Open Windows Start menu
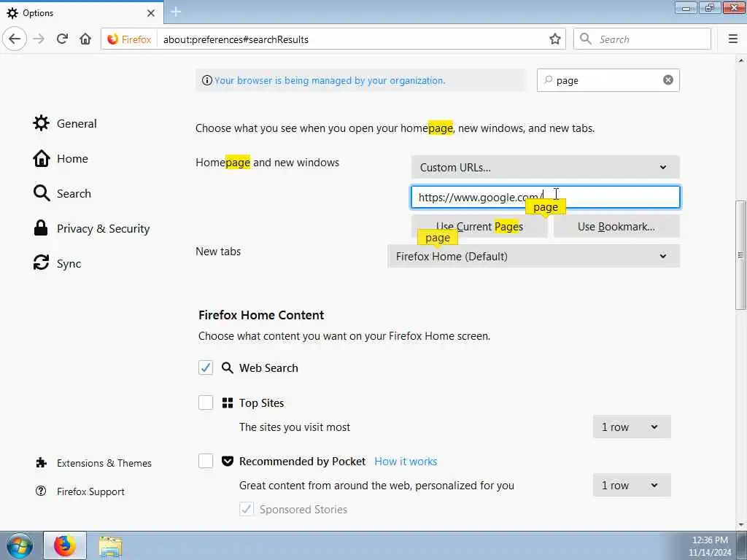 [20, 545]
